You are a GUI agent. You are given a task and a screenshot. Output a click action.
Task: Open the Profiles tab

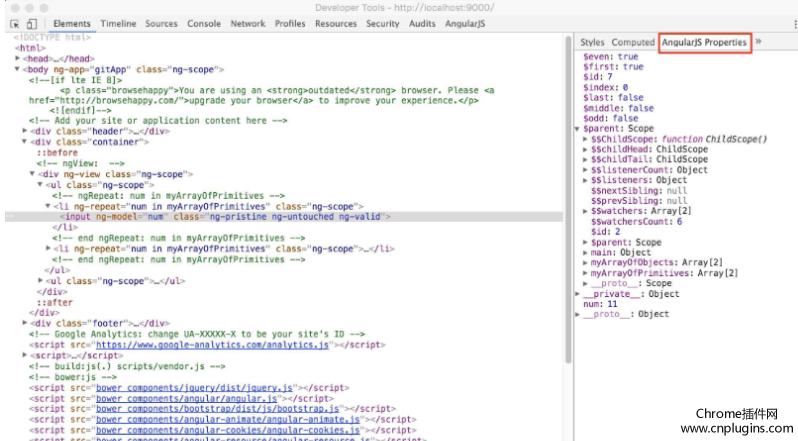(x=290, y=24)
